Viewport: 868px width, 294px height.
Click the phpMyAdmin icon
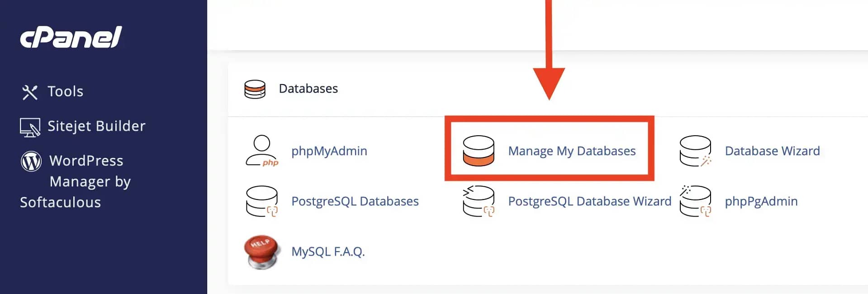[262, 151]
